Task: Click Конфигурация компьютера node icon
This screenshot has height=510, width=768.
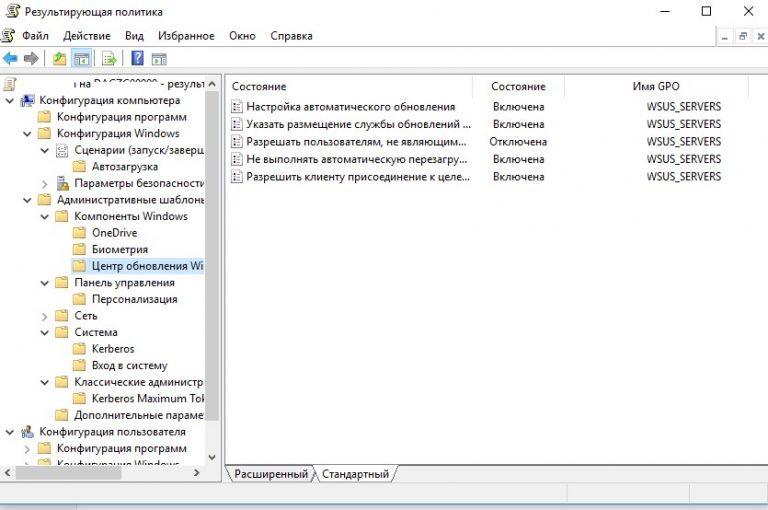Action: tap(28, 100)
